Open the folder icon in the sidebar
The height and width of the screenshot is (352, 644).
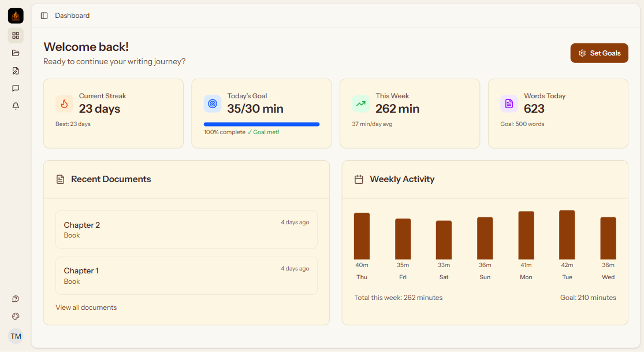tap(16, 53)
